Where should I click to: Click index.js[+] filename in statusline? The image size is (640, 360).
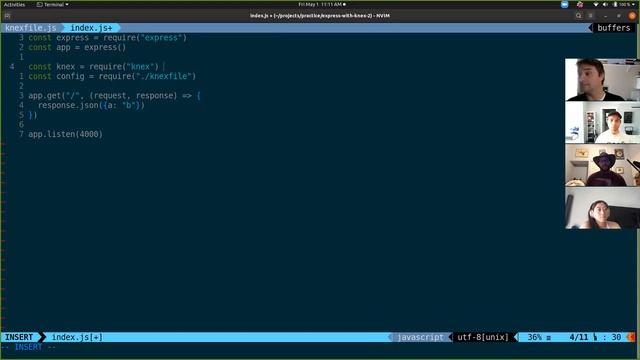(x=77, y=337)
